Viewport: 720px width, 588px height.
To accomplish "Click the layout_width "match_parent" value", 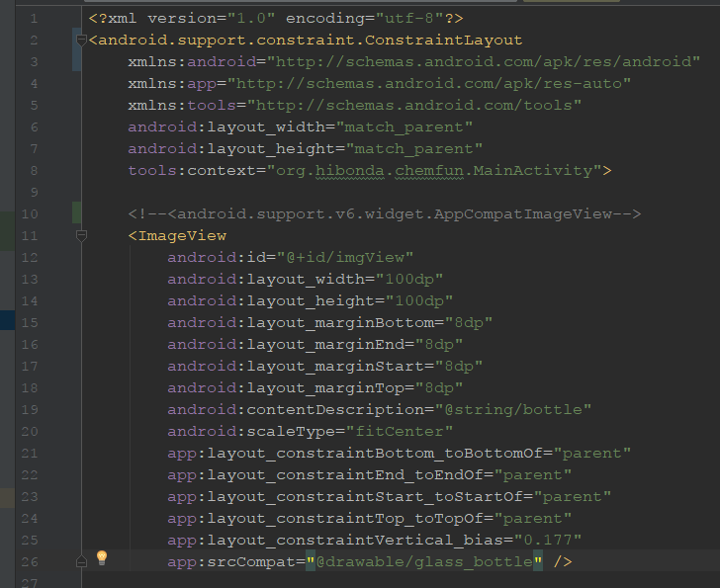I will pyautogui.click(x=405, y=127).
